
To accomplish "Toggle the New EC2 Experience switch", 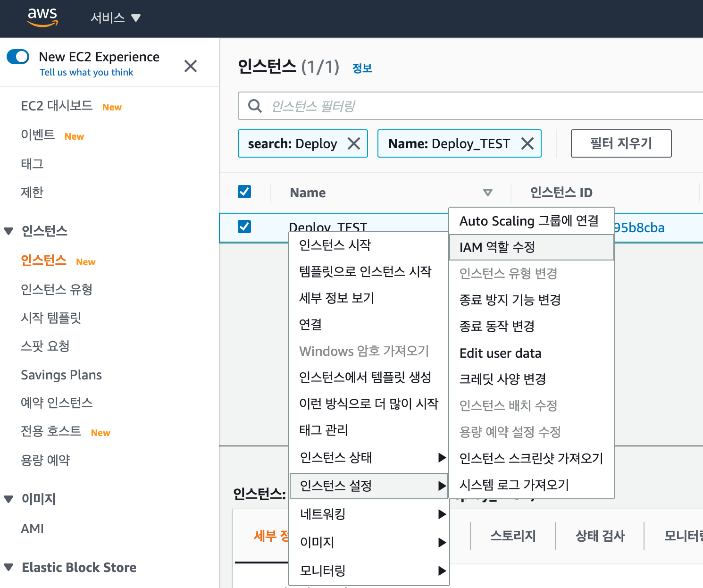I will tap(18, 57).
